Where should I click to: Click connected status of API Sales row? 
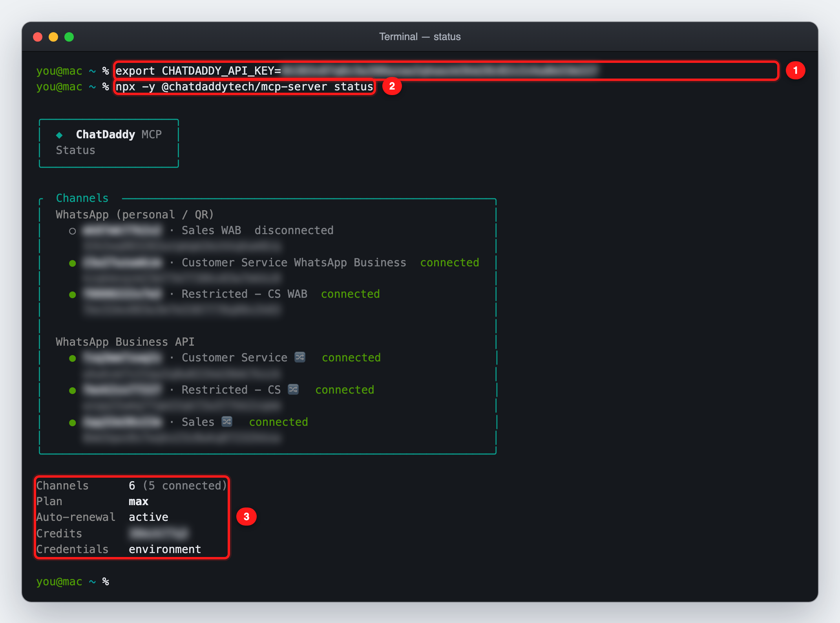[x=279, y=422]
